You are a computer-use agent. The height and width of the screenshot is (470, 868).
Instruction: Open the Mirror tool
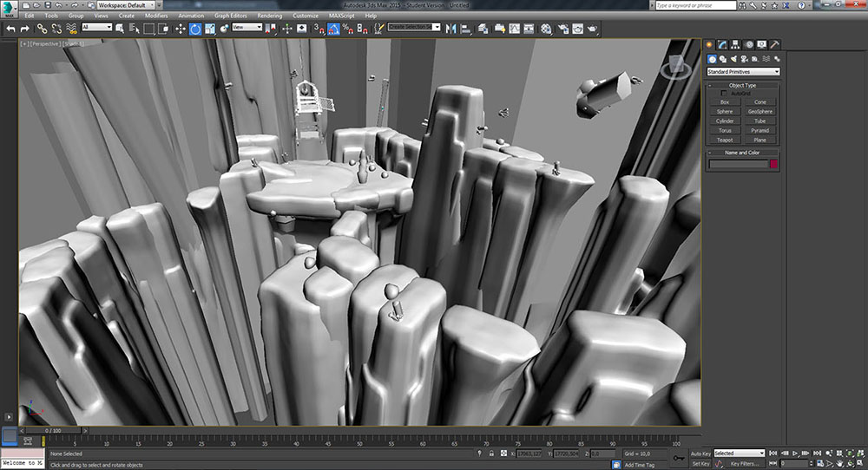(450, 29)
